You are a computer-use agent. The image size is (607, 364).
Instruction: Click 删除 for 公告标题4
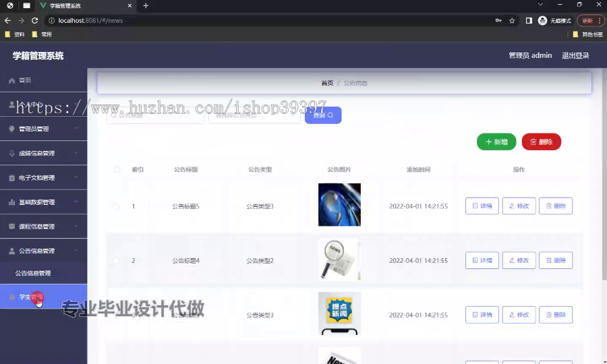point(556,260)
